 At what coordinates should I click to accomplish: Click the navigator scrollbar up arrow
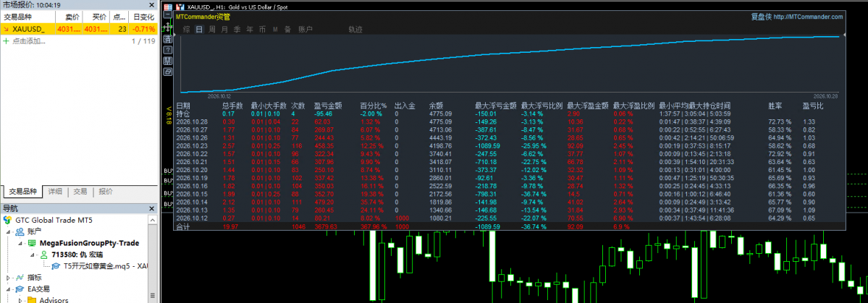(x=152, y=220)
